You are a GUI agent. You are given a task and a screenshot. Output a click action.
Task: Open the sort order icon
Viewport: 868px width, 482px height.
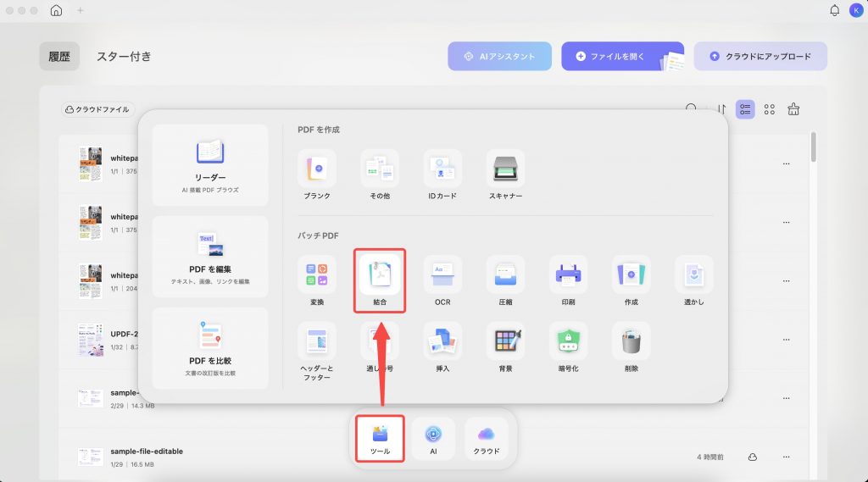721,109
